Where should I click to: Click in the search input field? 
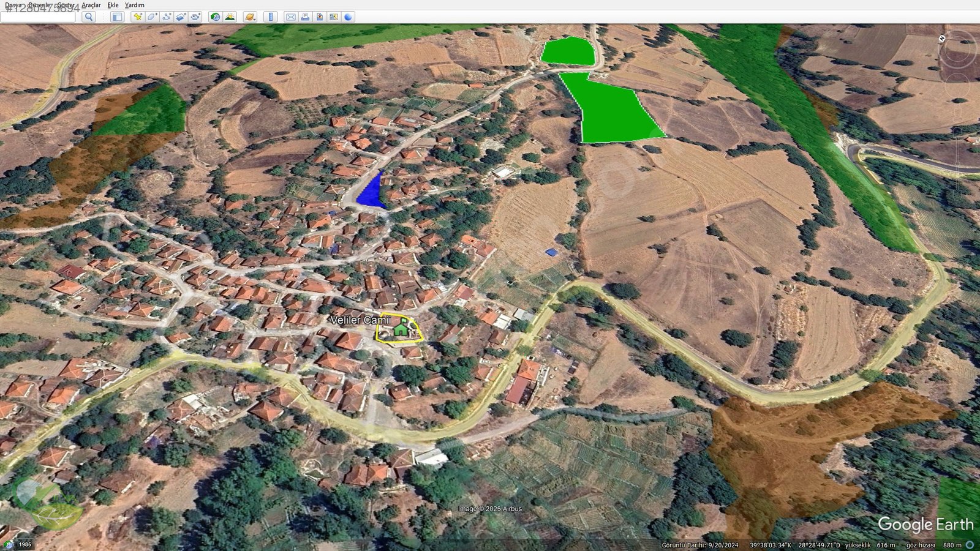click(38, 17)
